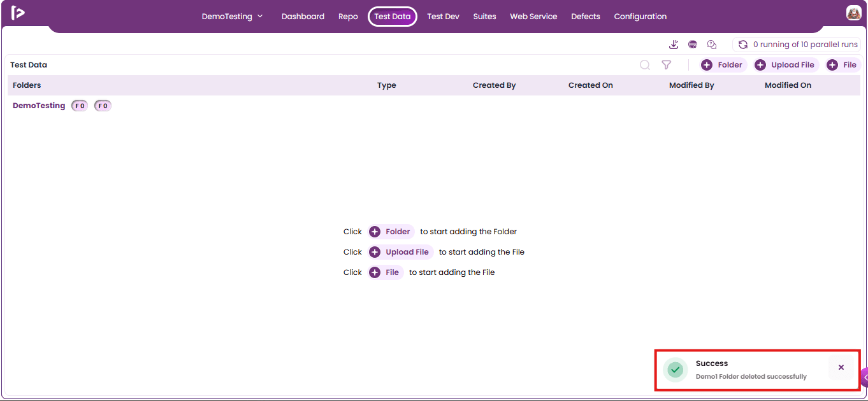
Task: Click the Folder button in the empty-state hint
Action: (391, 232)
